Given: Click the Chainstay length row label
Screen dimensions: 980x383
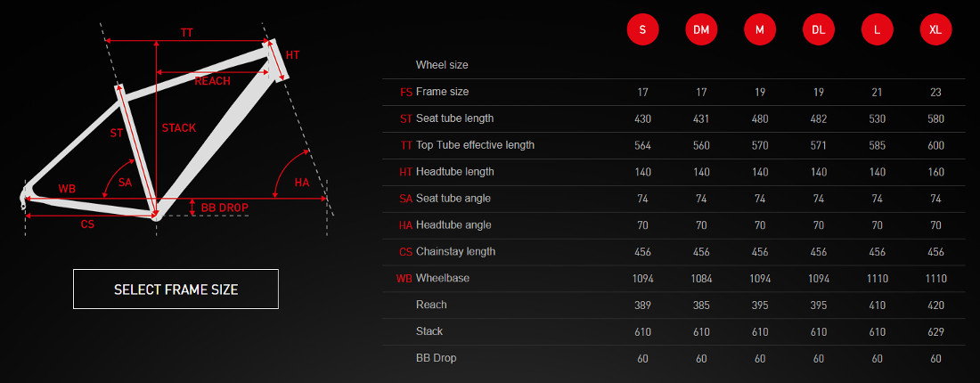Looking at the screenshot, I should click(455, 251).
